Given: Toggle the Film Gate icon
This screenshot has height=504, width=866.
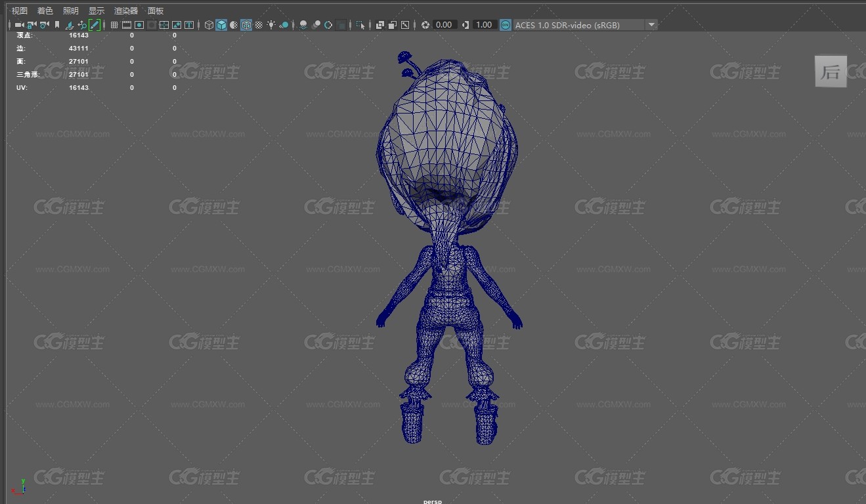Looking at the screenshot, I should 127,25.
